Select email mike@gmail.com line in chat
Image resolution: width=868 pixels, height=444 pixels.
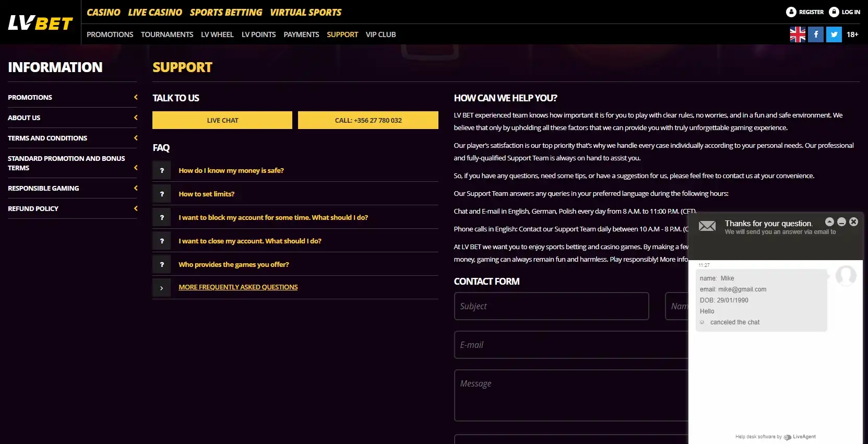click(x=733, y=289)
